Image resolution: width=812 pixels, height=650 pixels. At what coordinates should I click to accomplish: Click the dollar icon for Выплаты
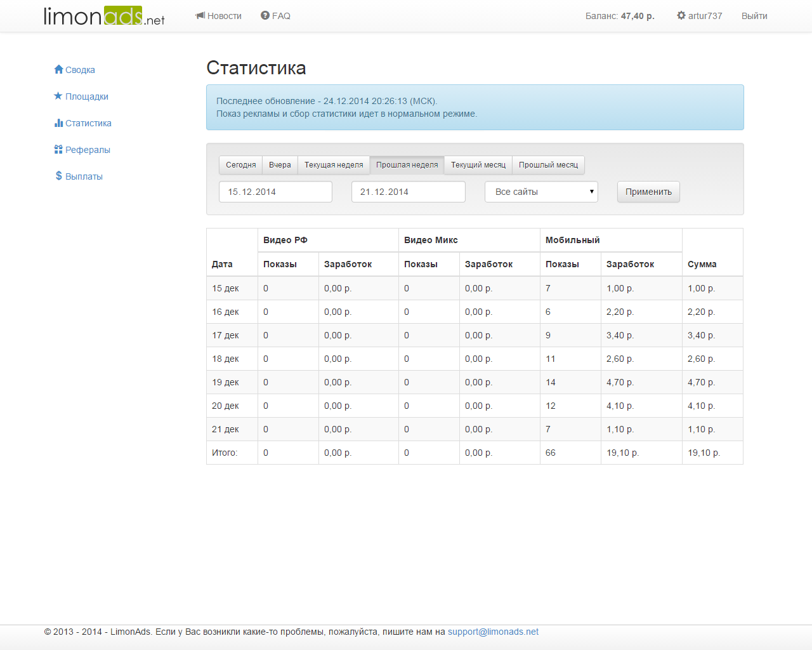pyautogui.click(x=58, y=176)
